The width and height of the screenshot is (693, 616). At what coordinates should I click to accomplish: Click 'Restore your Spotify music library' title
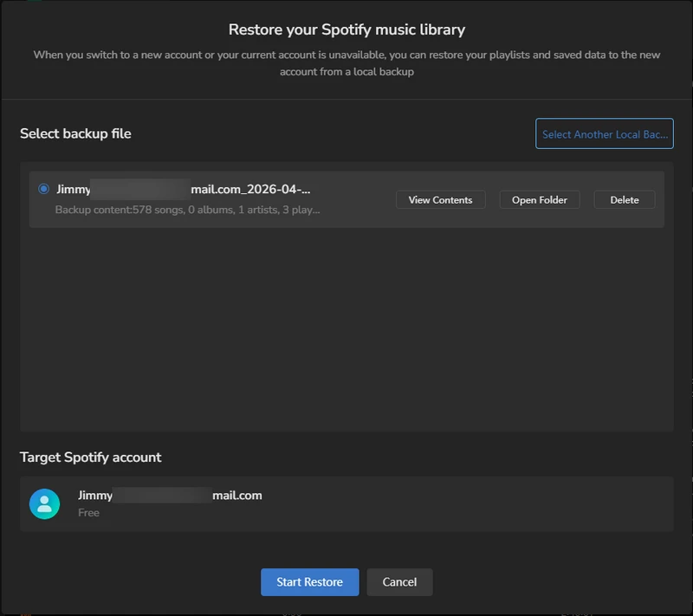(346, 29)
